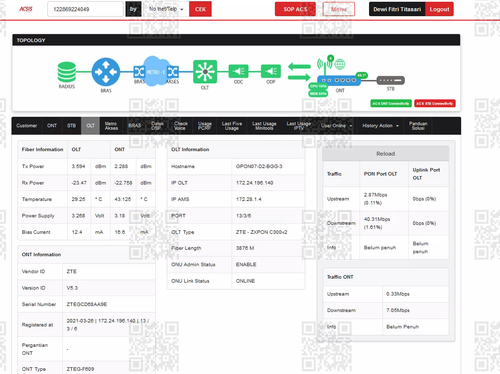Viewport: 500px width, 374px height.
Task: Open the Check Voice tab
Action: click(181, 126)
